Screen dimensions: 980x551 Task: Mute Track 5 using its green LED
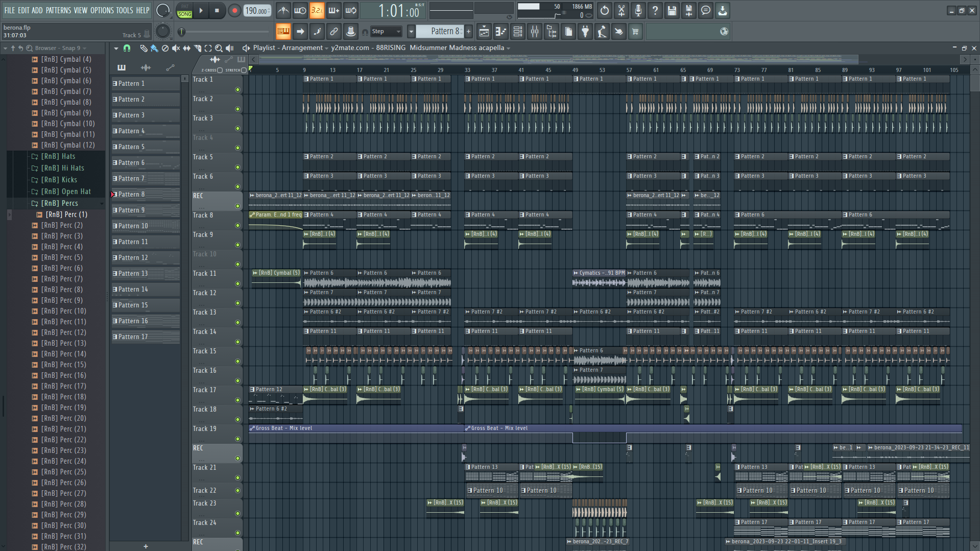point(237,167)
